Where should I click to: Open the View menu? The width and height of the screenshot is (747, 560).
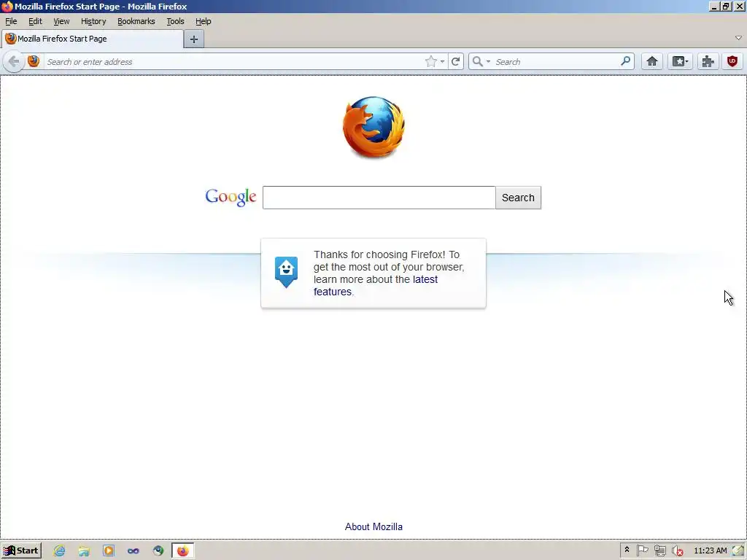61,21
